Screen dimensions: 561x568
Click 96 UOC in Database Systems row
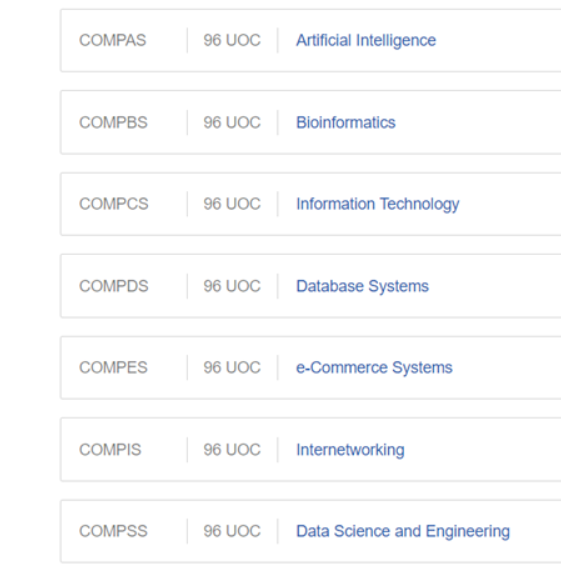pos(232,286)
